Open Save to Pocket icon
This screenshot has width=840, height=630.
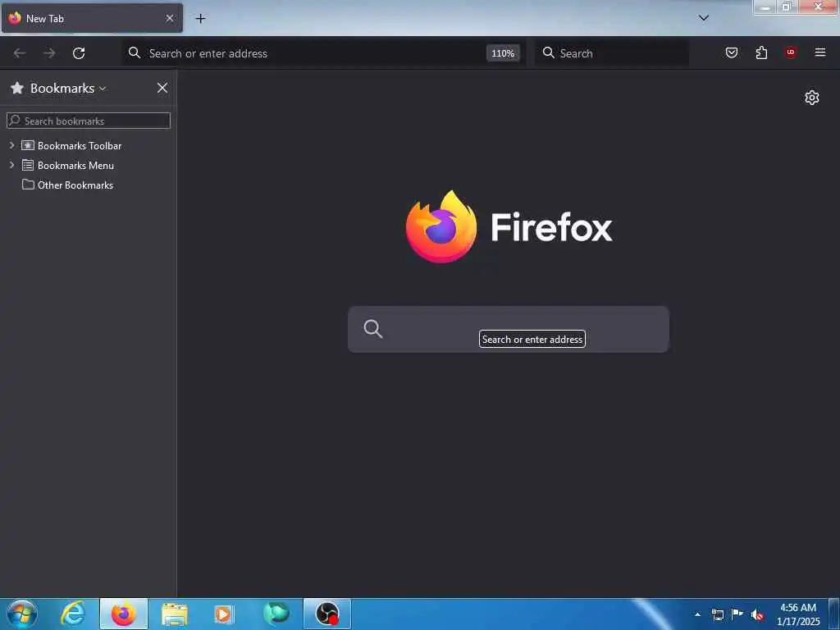point(731,52)
